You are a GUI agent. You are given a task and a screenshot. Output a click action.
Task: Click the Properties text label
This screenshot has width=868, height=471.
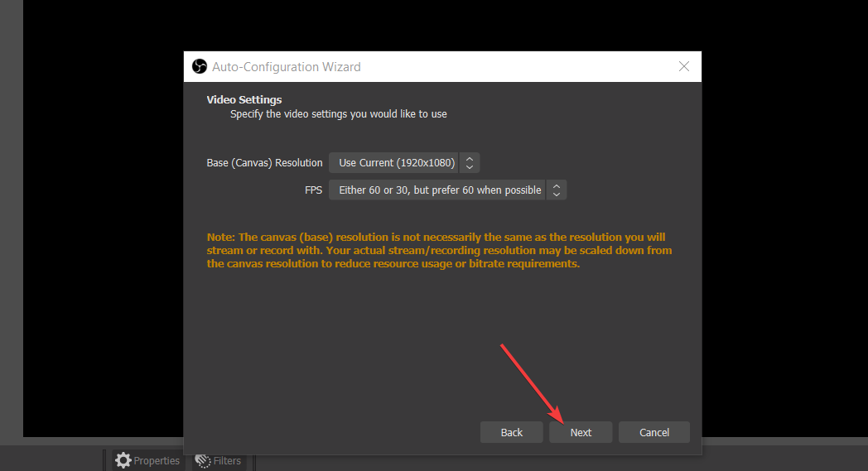click(157, 461)
